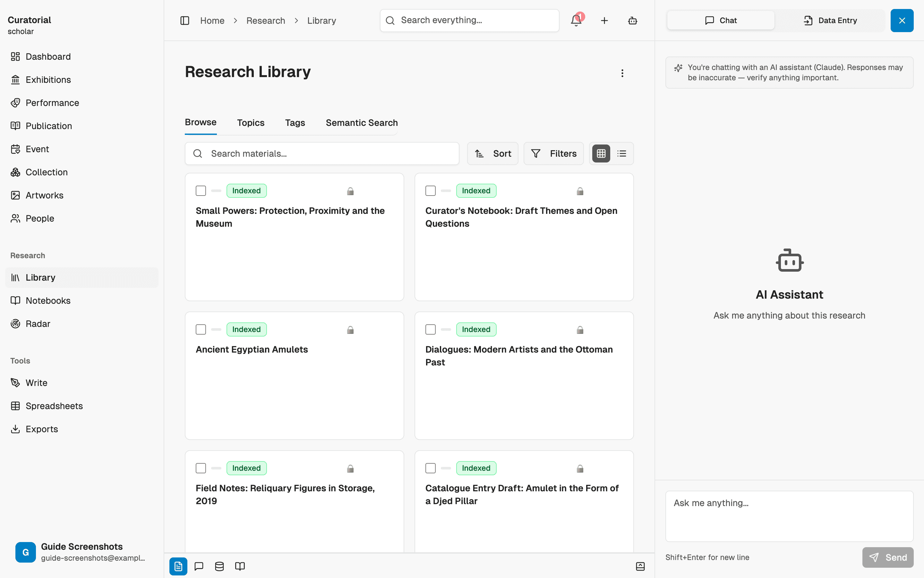The height and width of the screenshot is (578, 924).
Task: Select checkbox on Catalogue Entry Draft card
Action: (430, 468)
